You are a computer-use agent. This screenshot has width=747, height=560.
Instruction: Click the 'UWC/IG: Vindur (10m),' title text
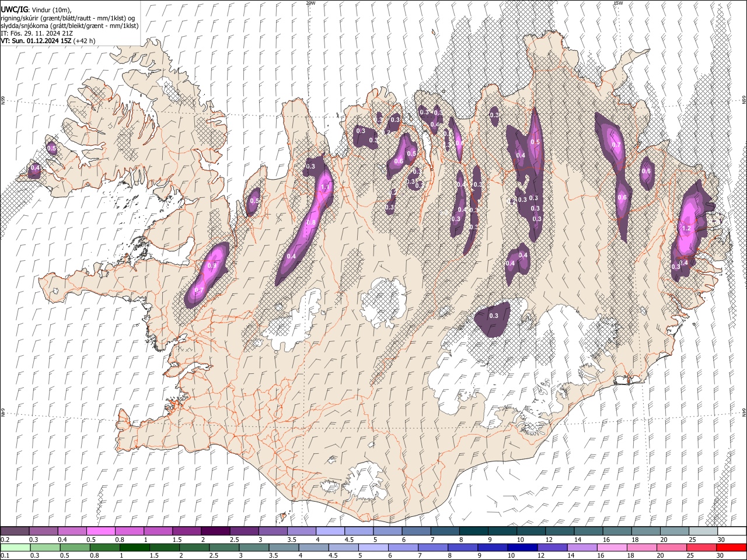[x=36, y=10]
